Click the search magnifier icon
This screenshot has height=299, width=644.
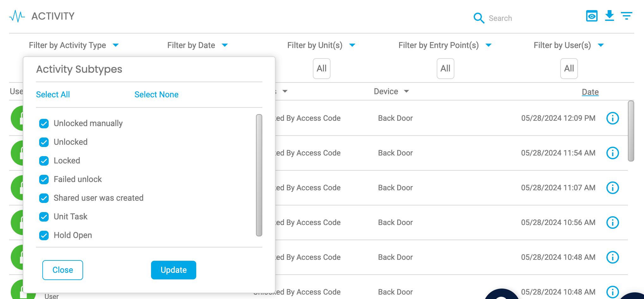tap(479, 18)
